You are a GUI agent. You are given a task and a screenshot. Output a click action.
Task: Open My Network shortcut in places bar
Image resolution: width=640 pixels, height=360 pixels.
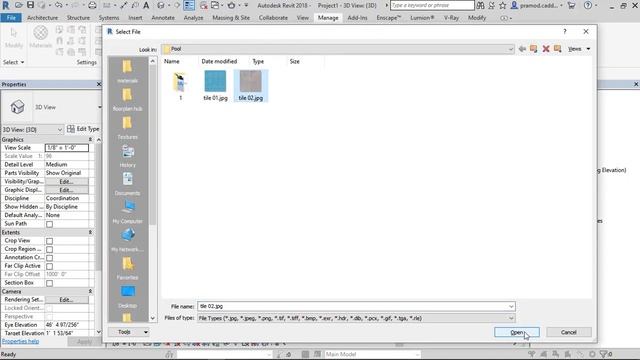click(x=127, y=240)
